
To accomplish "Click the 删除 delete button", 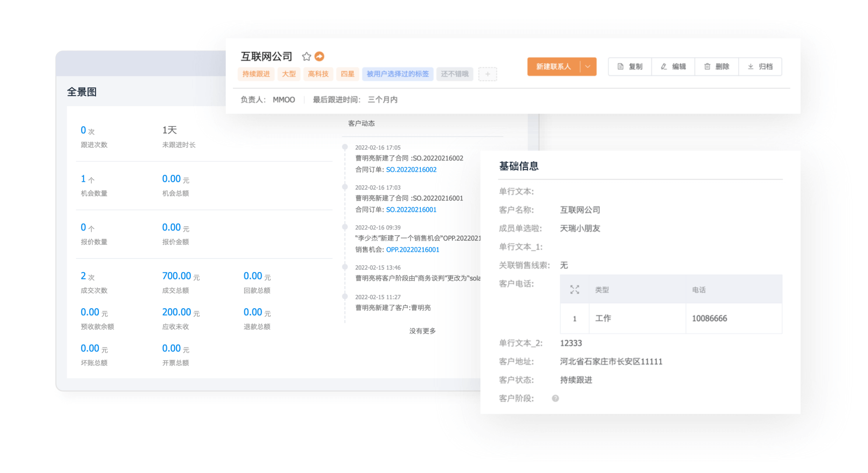I will (x=717, y=67).
